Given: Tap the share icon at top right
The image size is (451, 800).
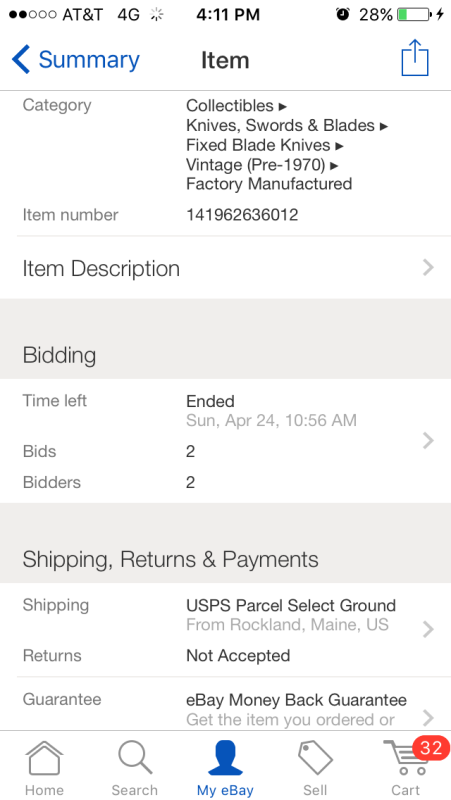Looking at the screenshot, I should [x=415, y=58].
